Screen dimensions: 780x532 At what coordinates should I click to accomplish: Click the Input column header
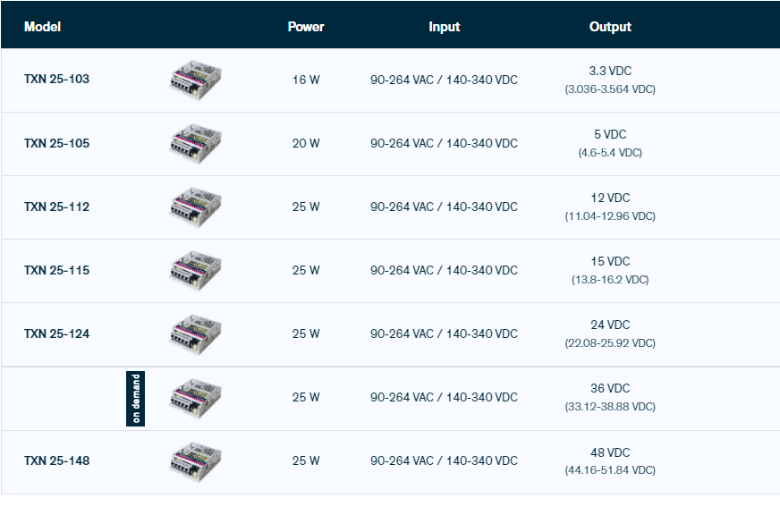(x=445, y=27)
